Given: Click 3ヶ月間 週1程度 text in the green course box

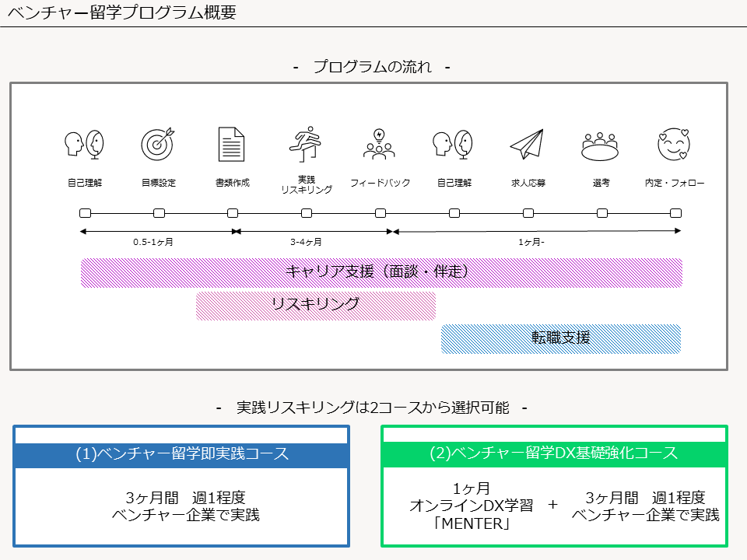Looking at the screenshot, I should pos(645,498).
